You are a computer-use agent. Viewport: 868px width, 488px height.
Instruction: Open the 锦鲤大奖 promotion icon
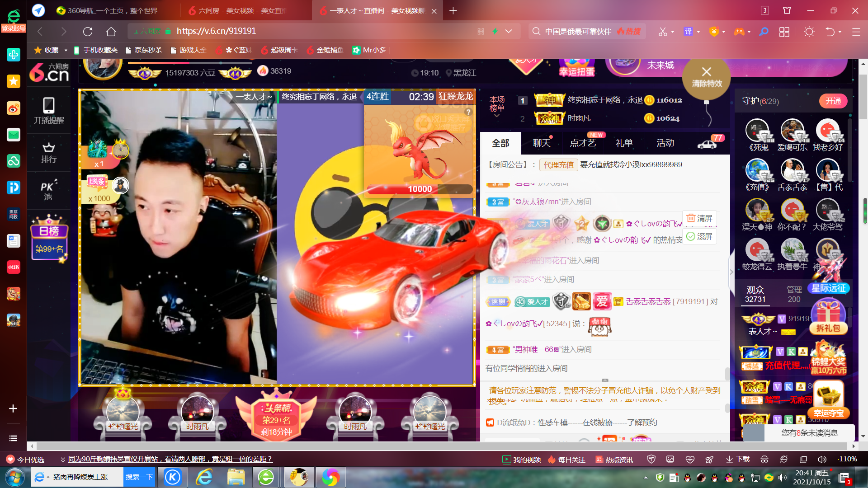(x=828, y=358)
